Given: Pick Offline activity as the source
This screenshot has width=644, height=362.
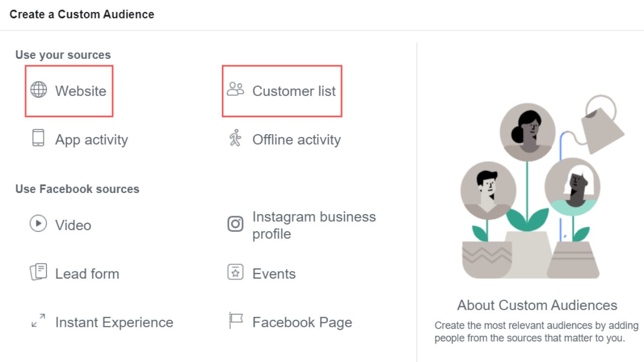Looking at the screenshot, I should [x=296, y=140].
